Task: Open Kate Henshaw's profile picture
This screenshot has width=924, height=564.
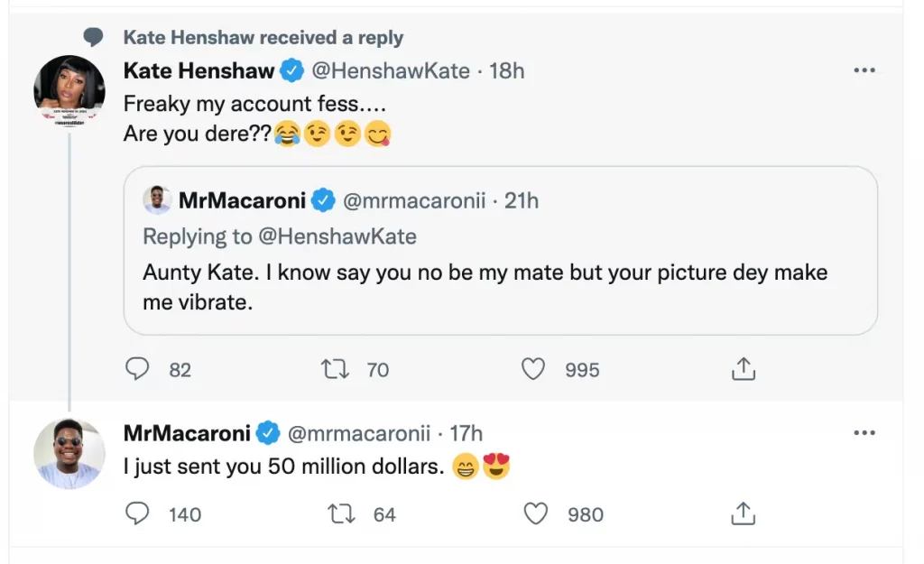Action: coord(69,92)
